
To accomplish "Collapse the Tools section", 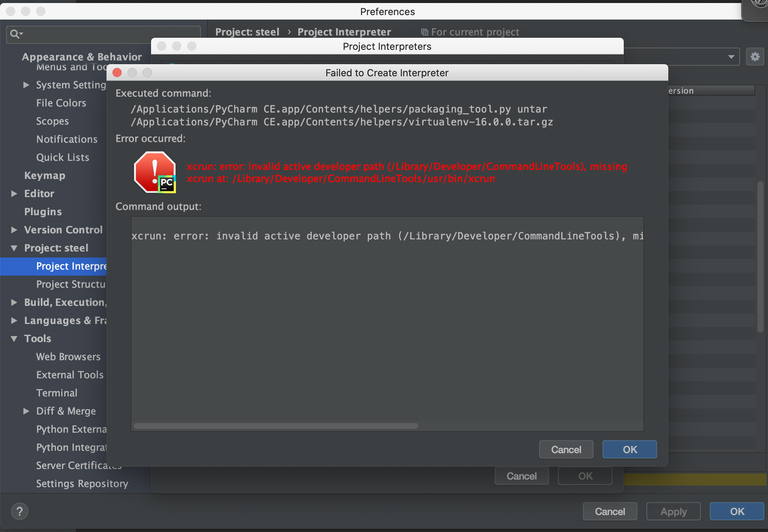I will tap(14, 339).
